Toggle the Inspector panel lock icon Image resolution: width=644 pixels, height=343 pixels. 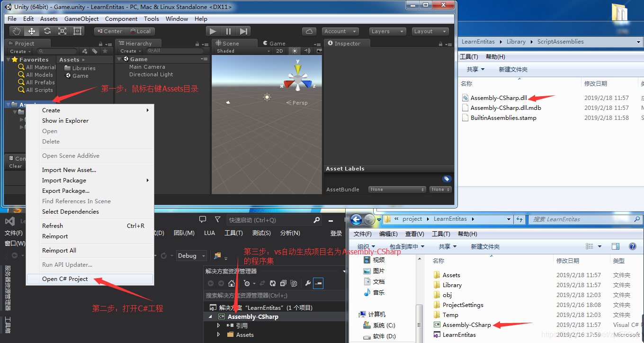pyautogui.click(x=441, y=44)
